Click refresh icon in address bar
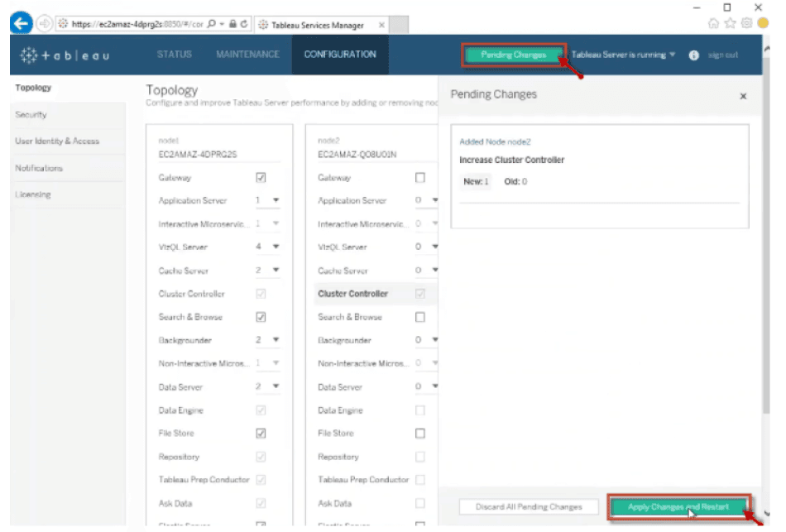This screenshot has height=532, width=786. [246, 25]
